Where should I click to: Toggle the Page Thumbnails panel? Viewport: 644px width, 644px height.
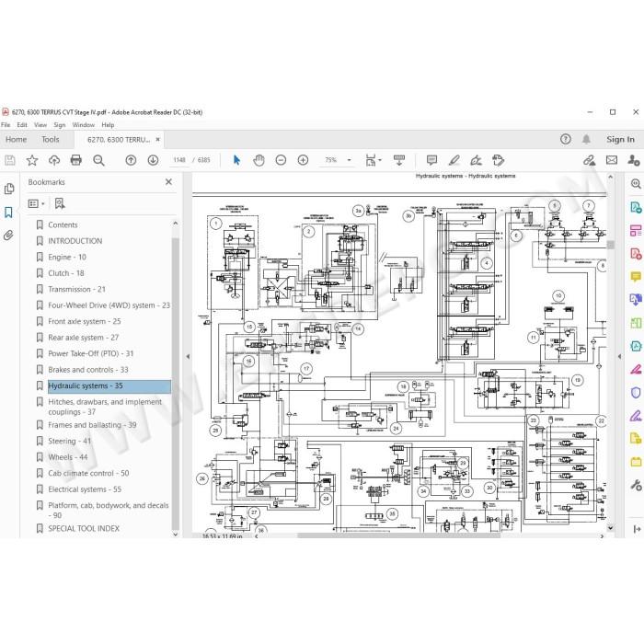point(8,189)
